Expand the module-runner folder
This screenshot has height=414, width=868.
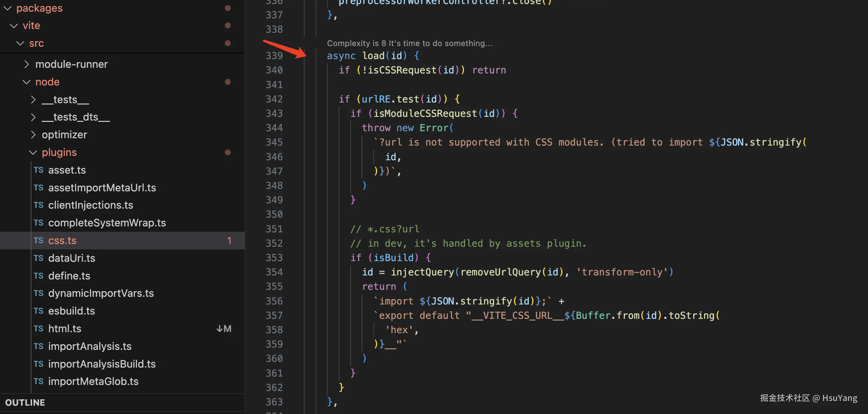click(x=27, y=64)
